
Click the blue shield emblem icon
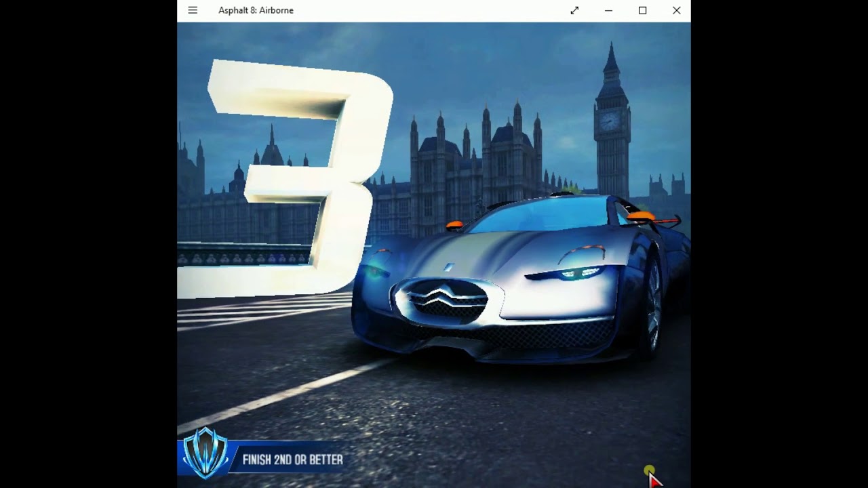pyautogui.click(x=205, y=452)
